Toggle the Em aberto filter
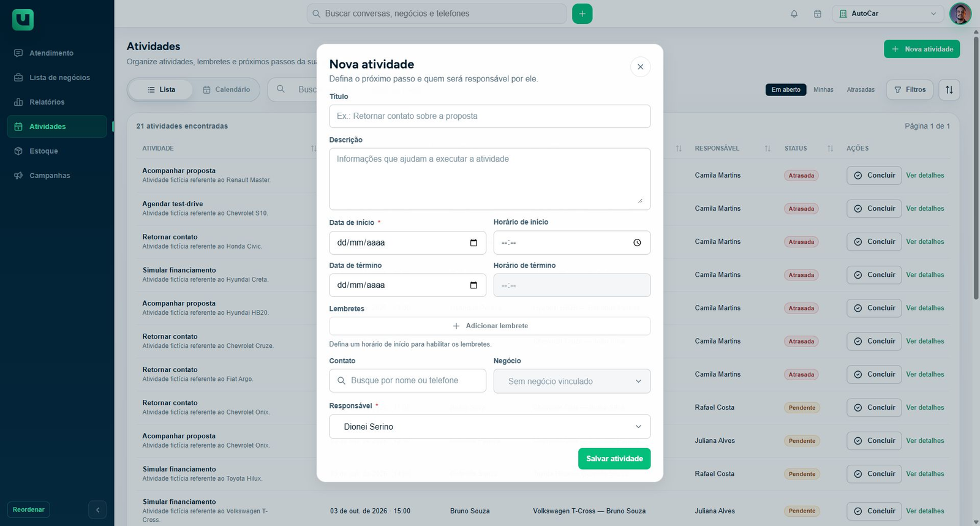This screenshot has height=526, width=980. (786, 89)
